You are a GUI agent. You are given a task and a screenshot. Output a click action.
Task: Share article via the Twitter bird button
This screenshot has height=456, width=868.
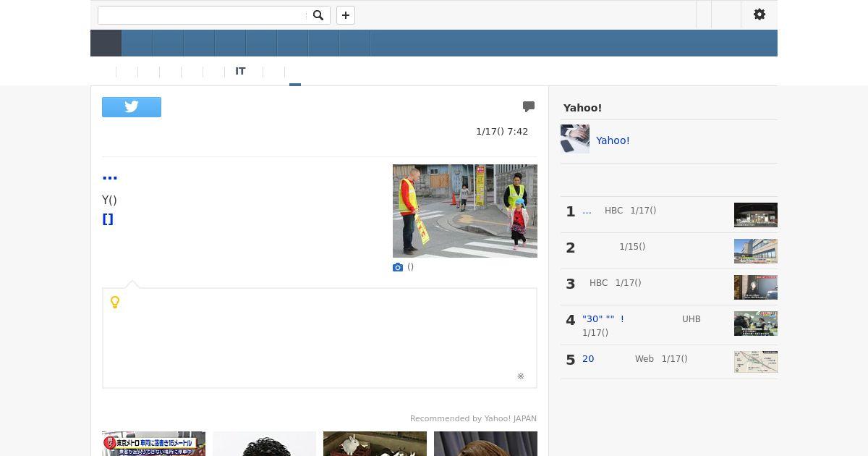[132, 107]
